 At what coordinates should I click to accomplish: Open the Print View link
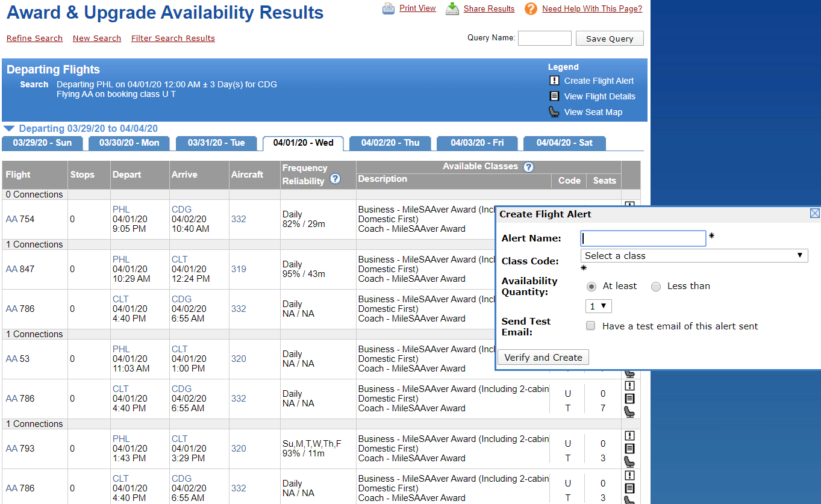417,8
